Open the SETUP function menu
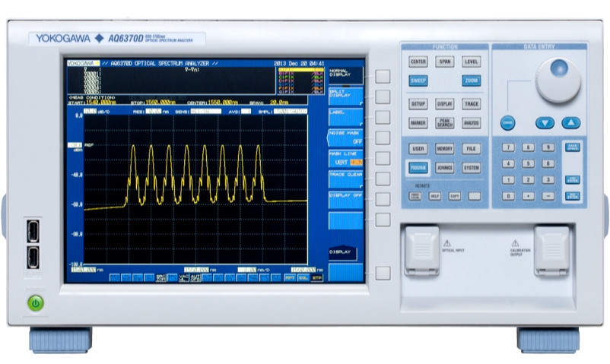This screenshot has width=610, height=364. tap(418, 104)
